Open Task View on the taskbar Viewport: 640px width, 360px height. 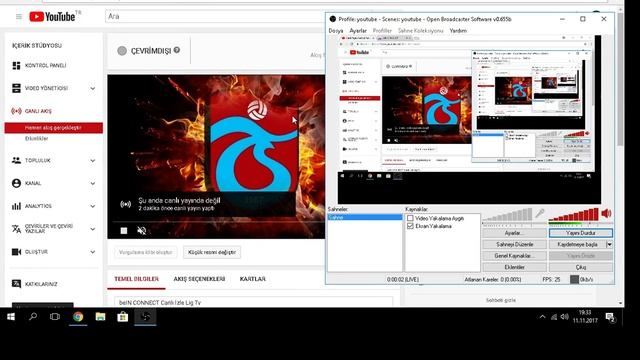click(x=55, y=317)
